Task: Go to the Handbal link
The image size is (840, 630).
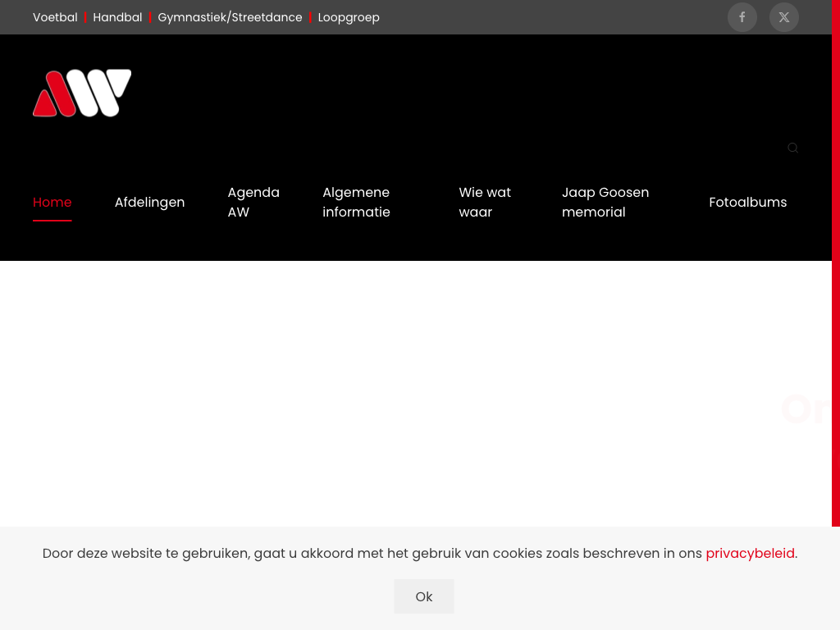Action: pos(117,17)
